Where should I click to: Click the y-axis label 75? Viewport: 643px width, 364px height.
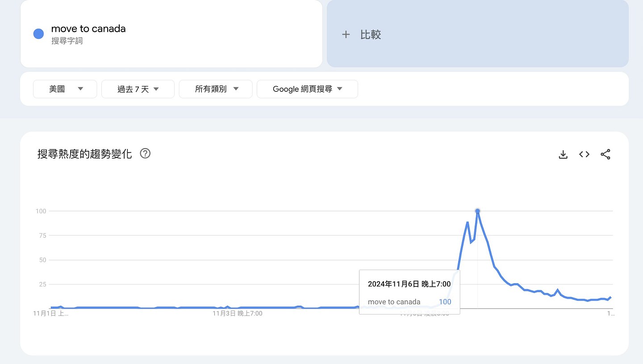click(x=42, y=236)
